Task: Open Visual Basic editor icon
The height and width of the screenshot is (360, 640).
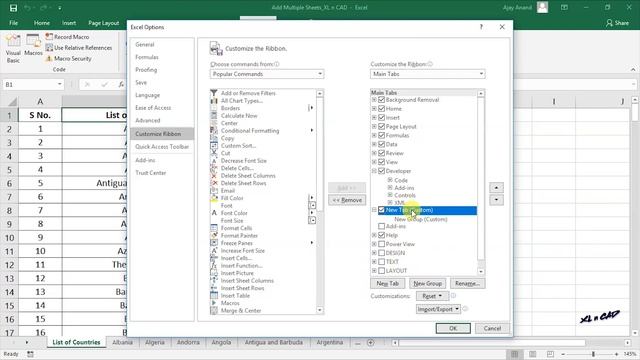Action: 13,49
